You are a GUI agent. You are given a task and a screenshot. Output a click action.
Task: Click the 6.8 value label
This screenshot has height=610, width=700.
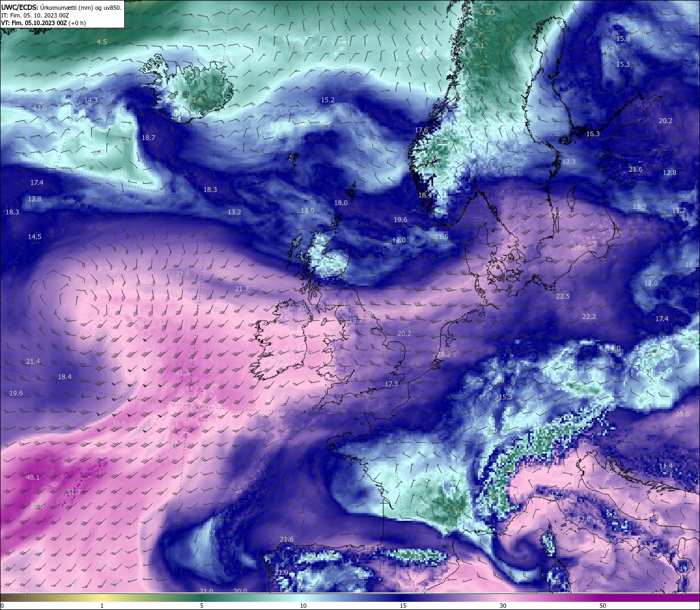click(125, 141)
